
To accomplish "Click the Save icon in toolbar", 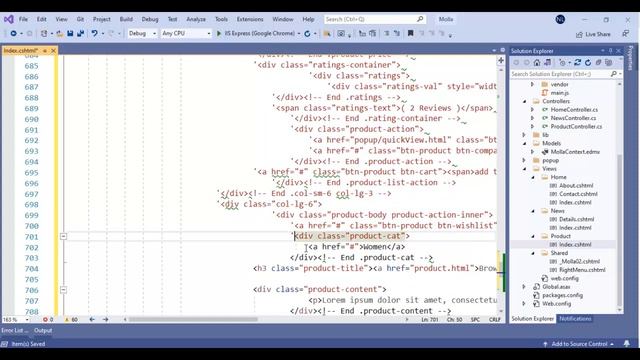I will pyautogui.click(x=70, y=33).
